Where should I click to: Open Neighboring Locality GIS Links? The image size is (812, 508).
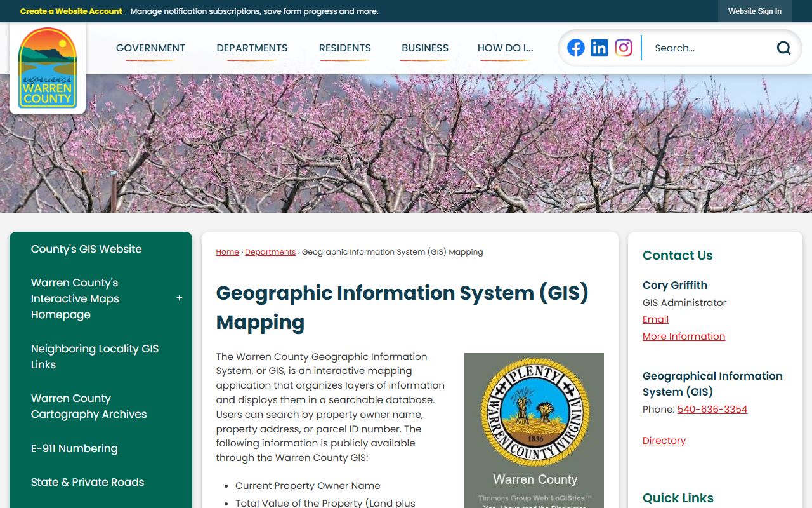(x=95, y=356)
